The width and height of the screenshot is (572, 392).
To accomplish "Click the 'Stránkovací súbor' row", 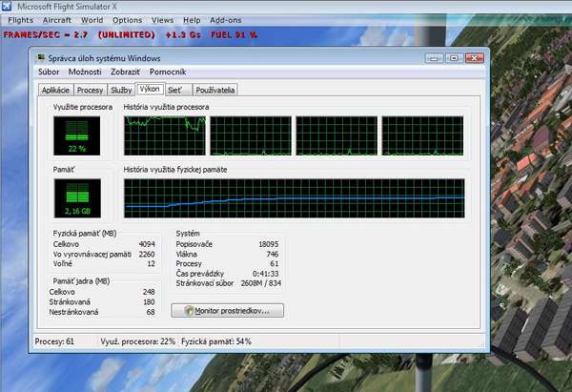I will coord(229,283).
